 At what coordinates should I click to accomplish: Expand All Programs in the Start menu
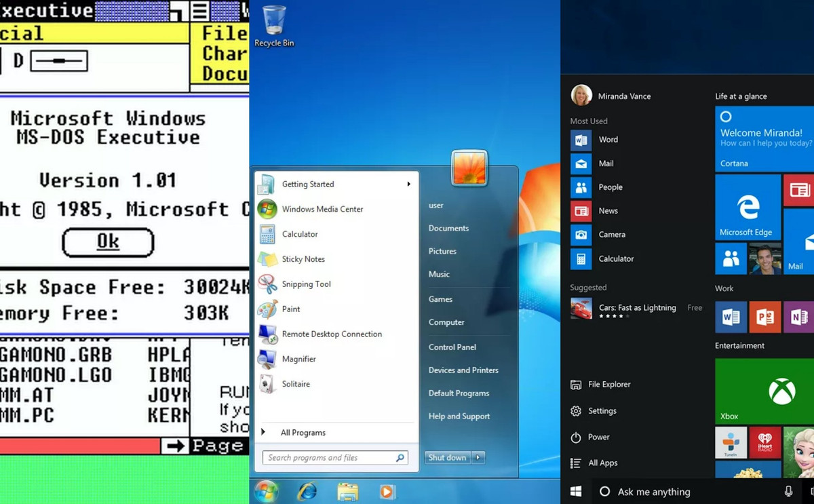303,432
